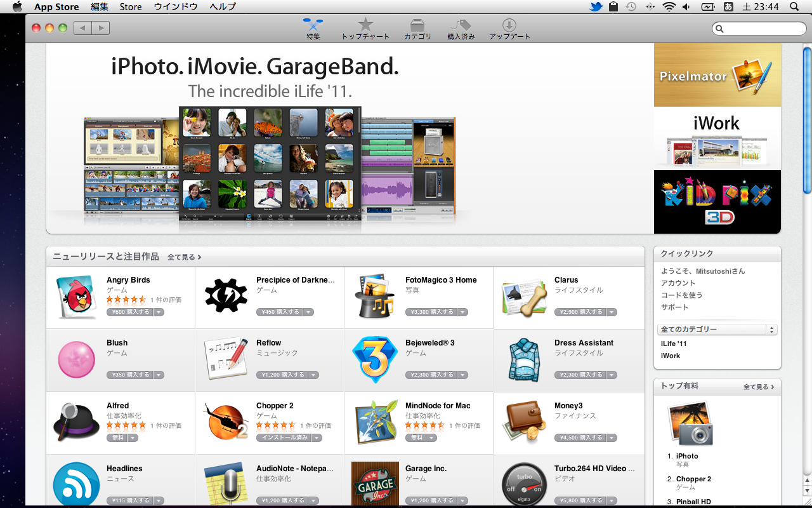See all Top Paid (全て見る) link
This screenshot has width=812, height=508.
(x=759, y=387)
